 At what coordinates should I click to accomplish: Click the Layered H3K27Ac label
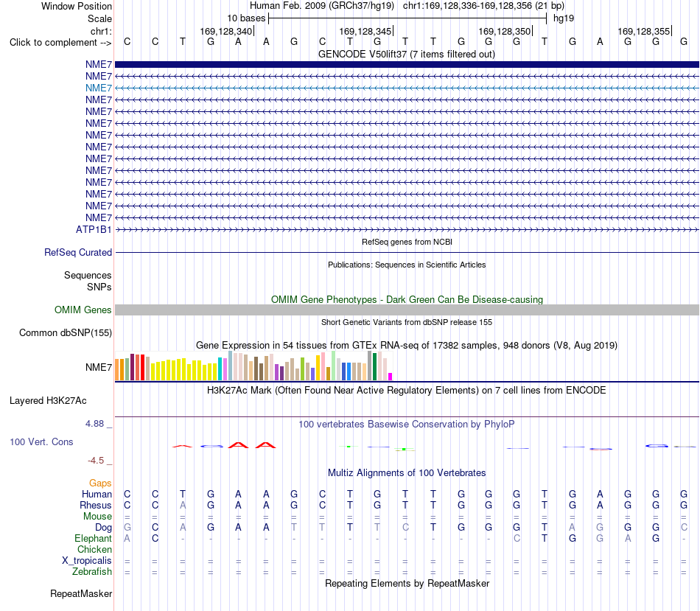(48, 401)
